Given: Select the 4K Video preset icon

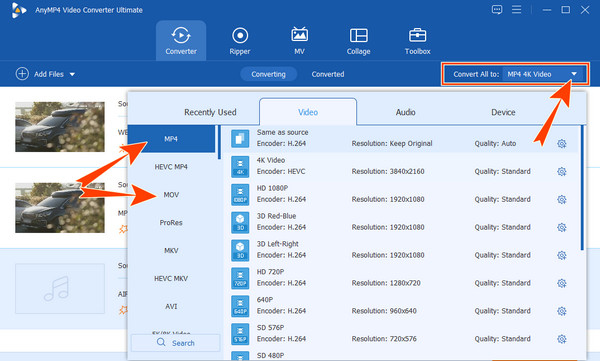Looking at the screenshot, I should (x=240, y=167).
